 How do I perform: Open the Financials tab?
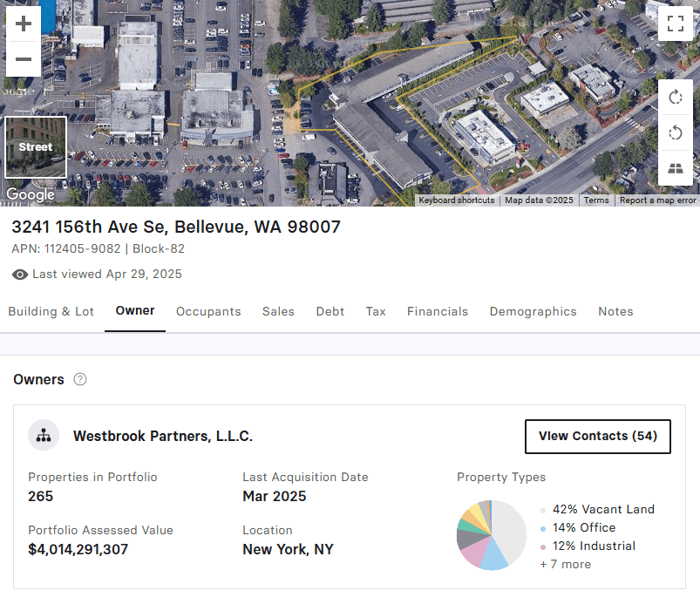[438, 312]
